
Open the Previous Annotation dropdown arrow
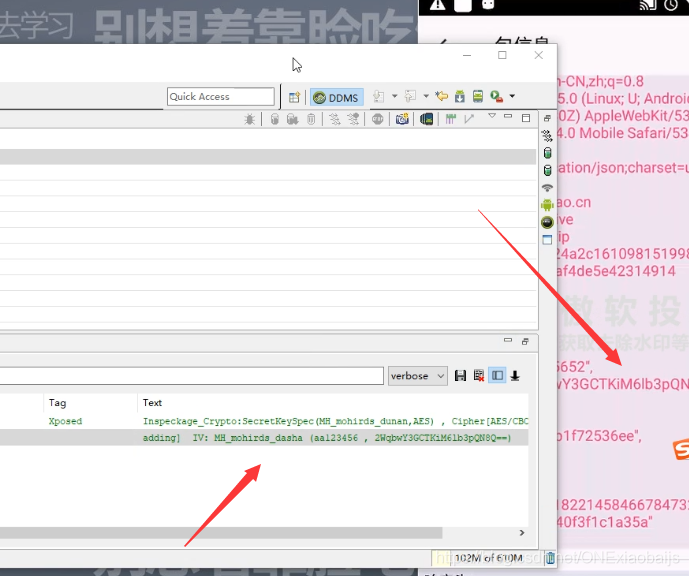click(426, 96)
